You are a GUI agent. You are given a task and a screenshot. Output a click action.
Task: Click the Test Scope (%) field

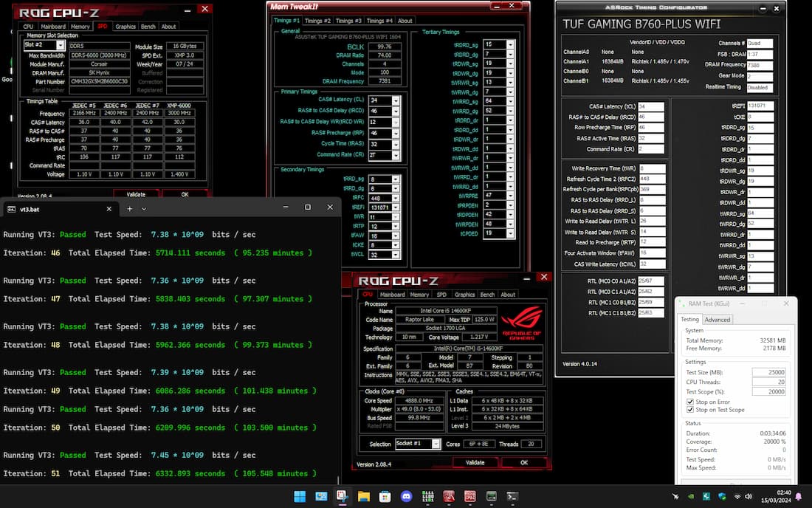point(769,392)
